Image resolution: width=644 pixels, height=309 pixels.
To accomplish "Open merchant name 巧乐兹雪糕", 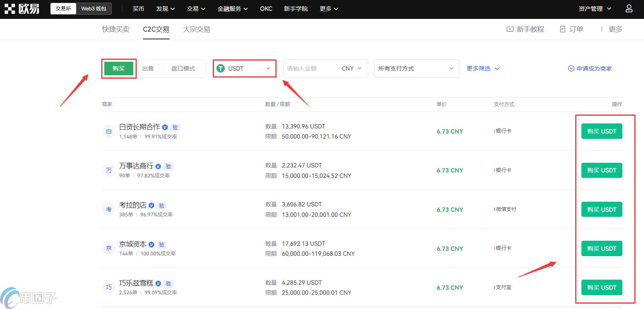I will (x=136, y=283).
